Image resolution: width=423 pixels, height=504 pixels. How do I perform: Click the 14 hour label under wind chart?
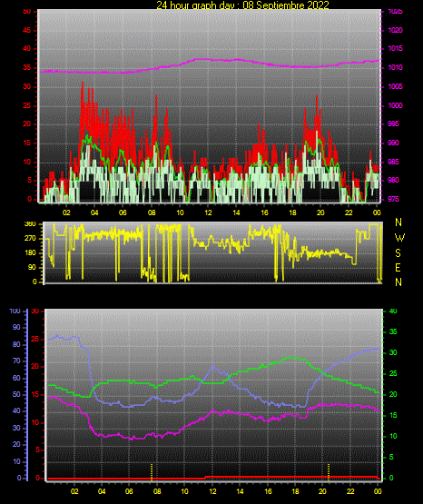click(x=236, y=212)
